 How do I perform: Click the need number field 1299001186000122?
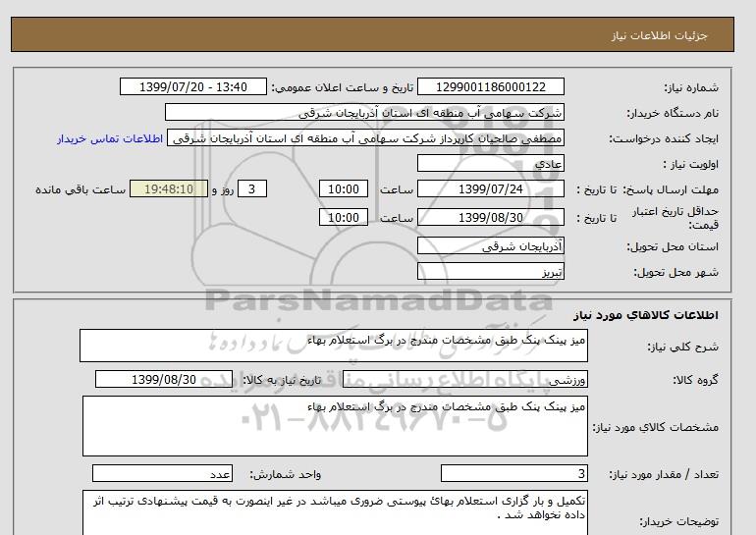tap(490, 86)
